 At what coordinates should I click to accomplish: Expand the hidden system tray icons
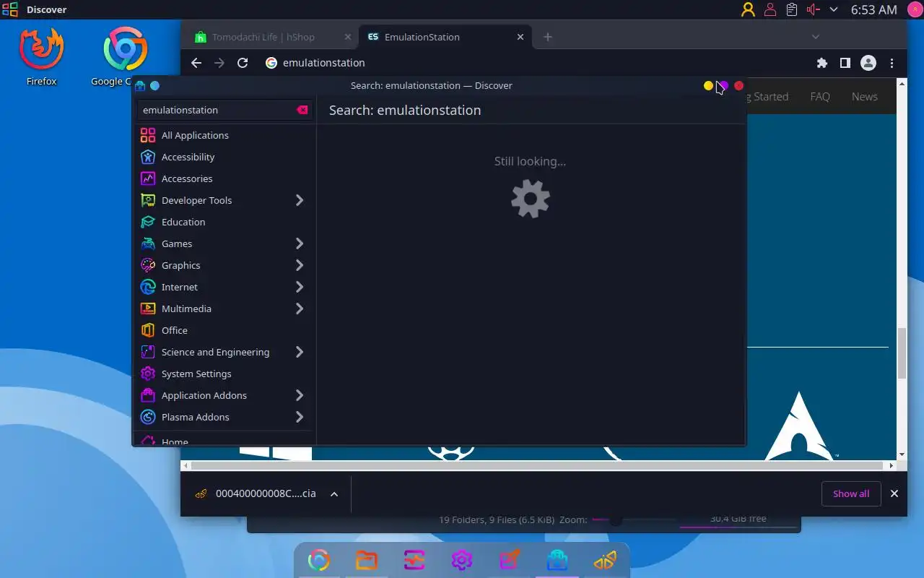pyautogui.click(x=834, y=9)
